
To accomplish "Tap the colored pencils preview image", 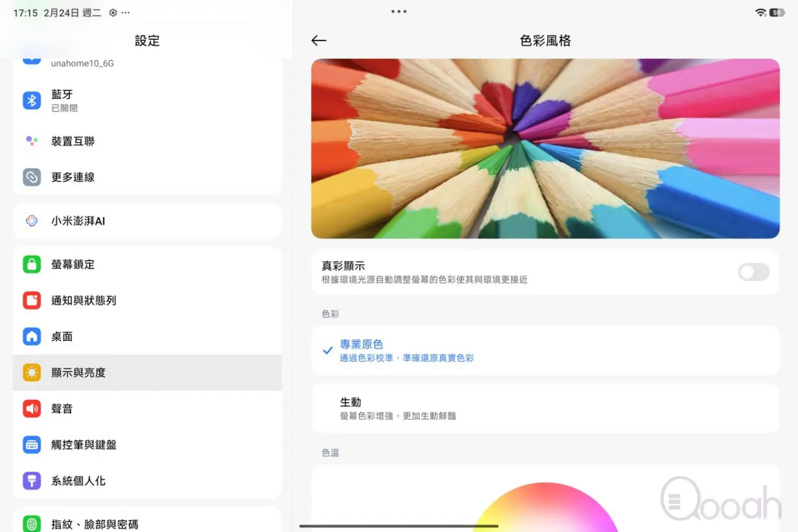I will point(545,149).
